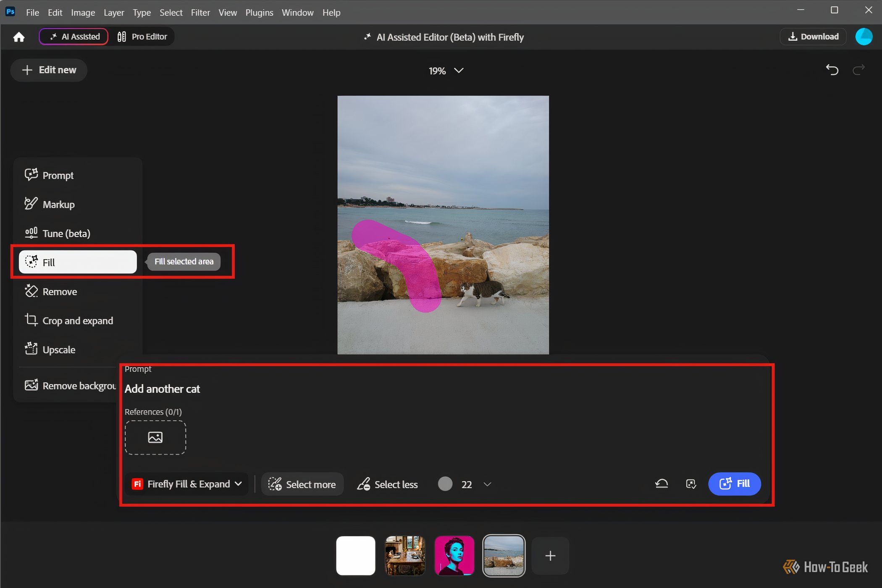Click Select less button
Image resolution: width=882 pixels, height=588 pixels.
pyautogui.click(x=387, y=484)
